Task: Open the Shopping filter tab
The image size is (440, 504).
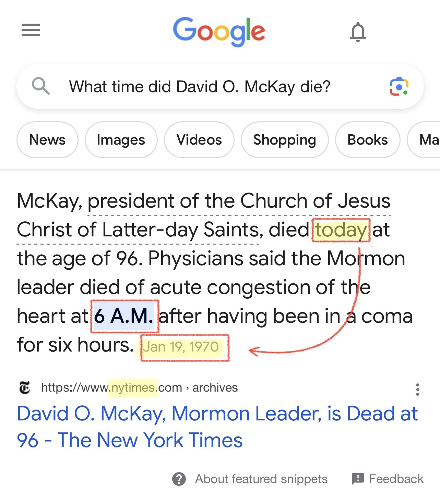Action: pos(284,140)
